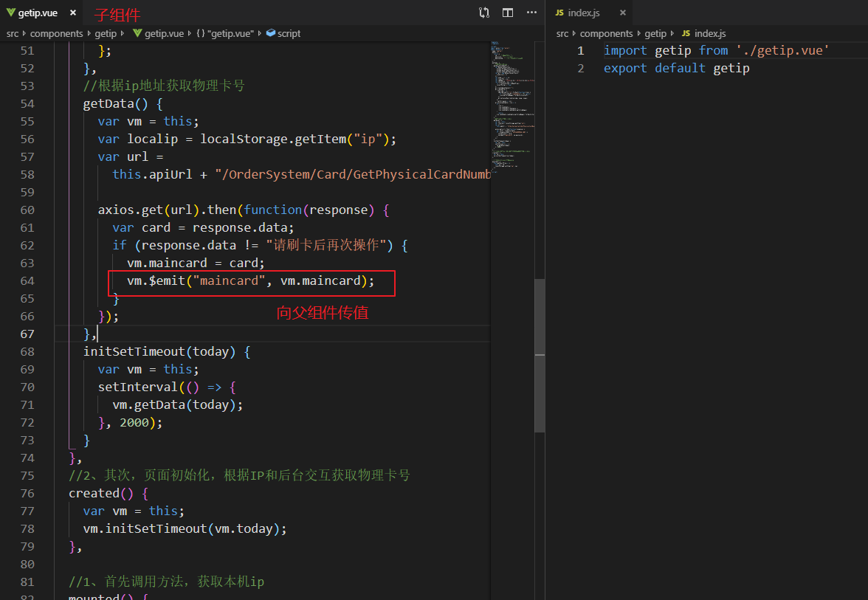Click the Vue logo icon on getip.vue tab

coord(10,13)
